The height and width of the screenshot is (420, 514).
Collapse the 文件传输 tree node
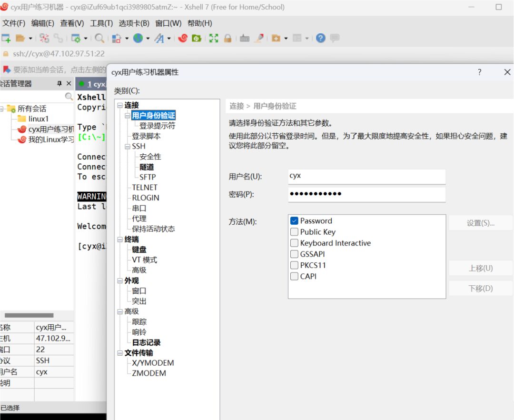pyautogui.click(x=120, y=353)
